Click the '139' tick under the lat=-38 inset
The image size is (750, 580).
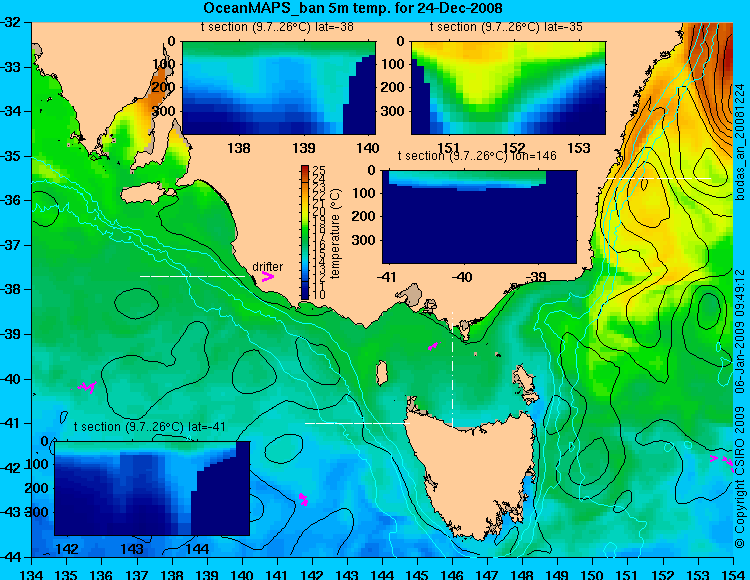coord(304,148)
